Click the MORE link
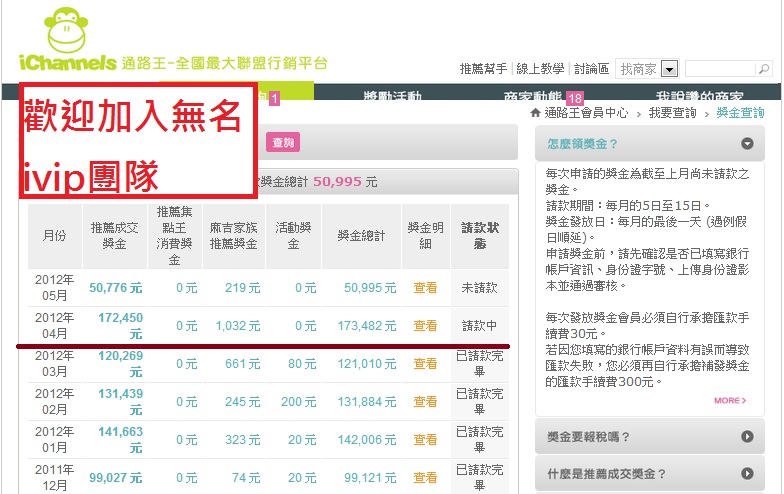 (730, 400)
